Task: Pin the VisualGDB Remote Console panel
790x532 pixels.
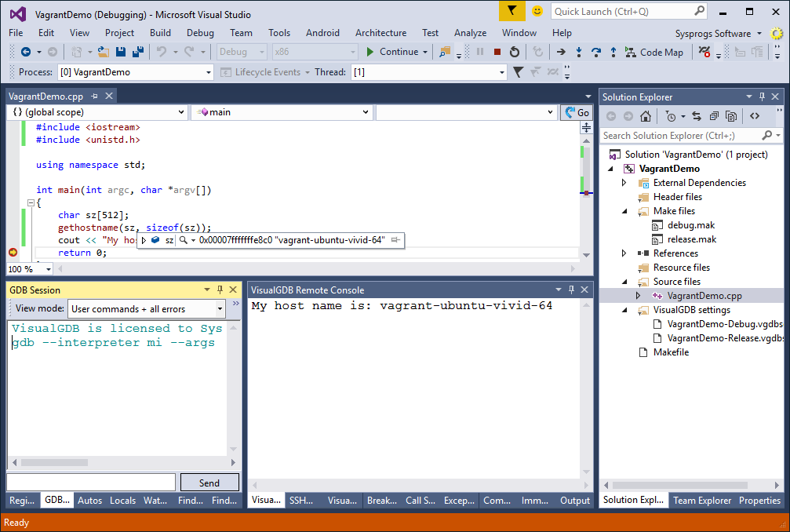Action: pyautogui.click(x=571, y=290)
